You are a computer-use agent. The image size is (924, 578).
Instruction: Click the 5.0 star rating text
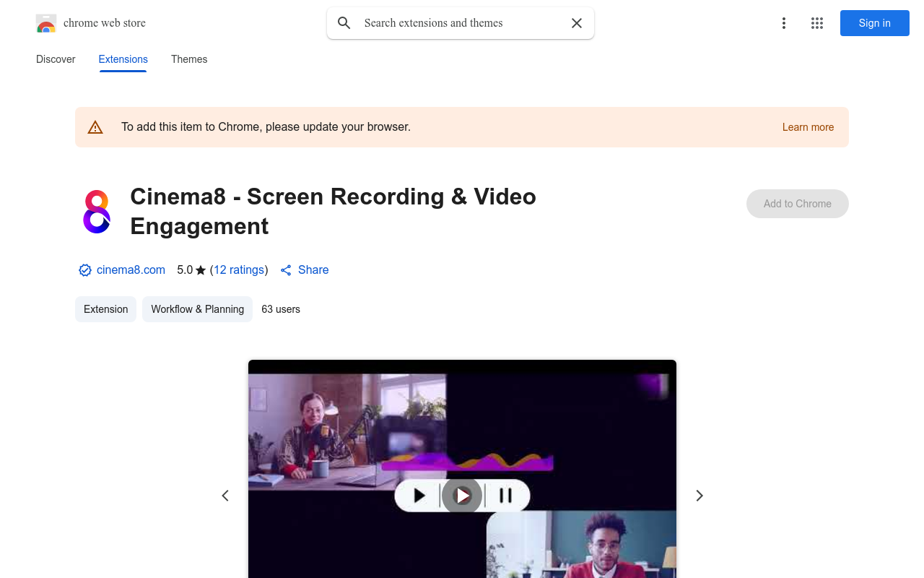click(x=191, y=269)
